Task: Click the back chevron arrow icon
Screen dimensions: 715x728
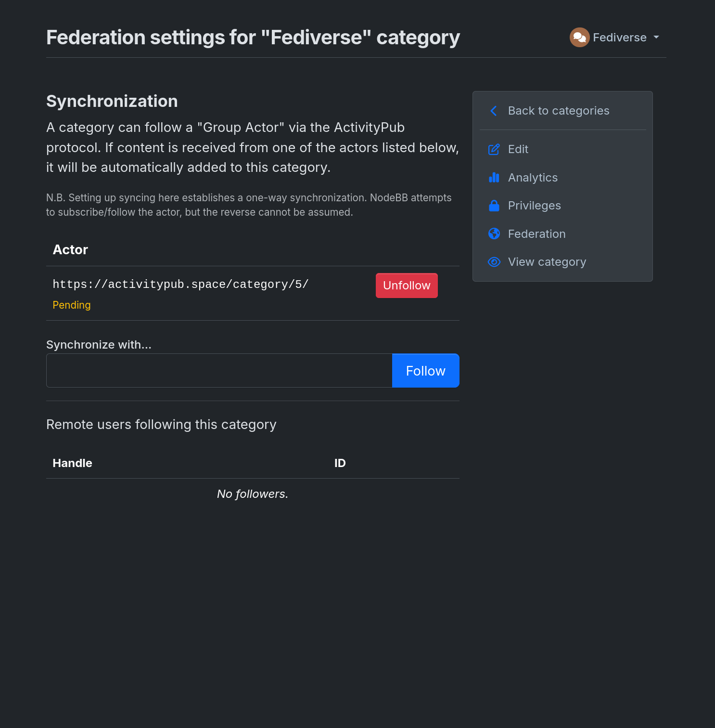Action: (x=494, y=111)
